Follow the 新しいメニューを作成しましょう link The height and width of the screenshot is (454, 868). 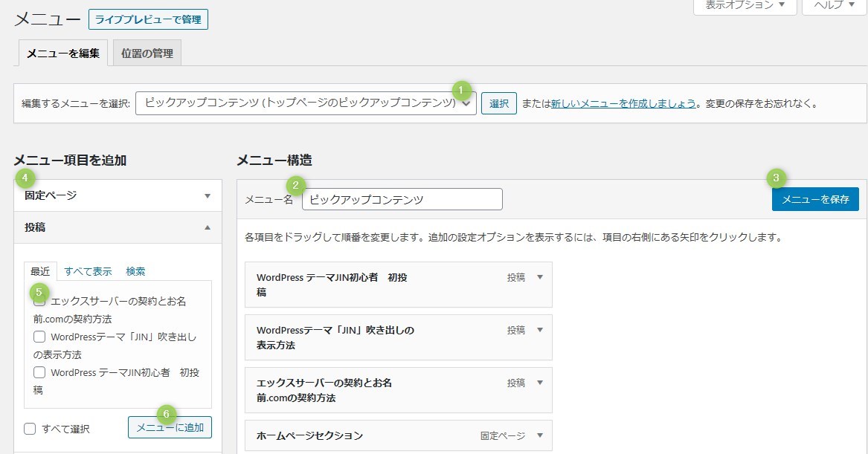(x=623, y=103)
